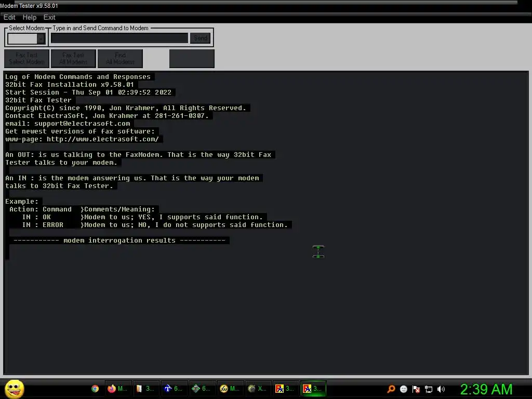Viewport: 532px width, 399px height.
Task: Click the network connection tray icon
Action: [x=429, y=389]
